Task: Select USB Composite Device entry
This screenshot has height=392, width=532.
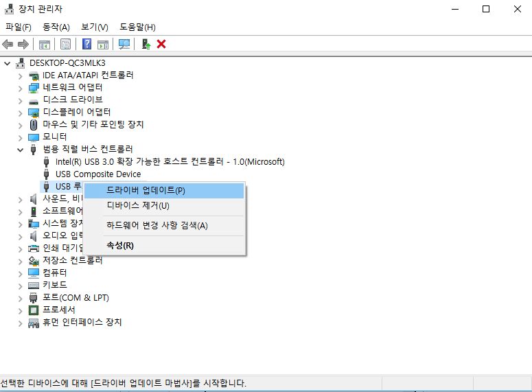Action: tap(98, 174)
